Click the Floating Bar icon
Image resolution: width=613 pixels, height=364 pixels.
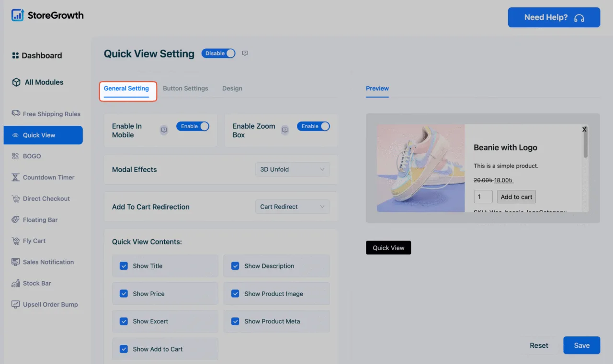coord(16,220)
